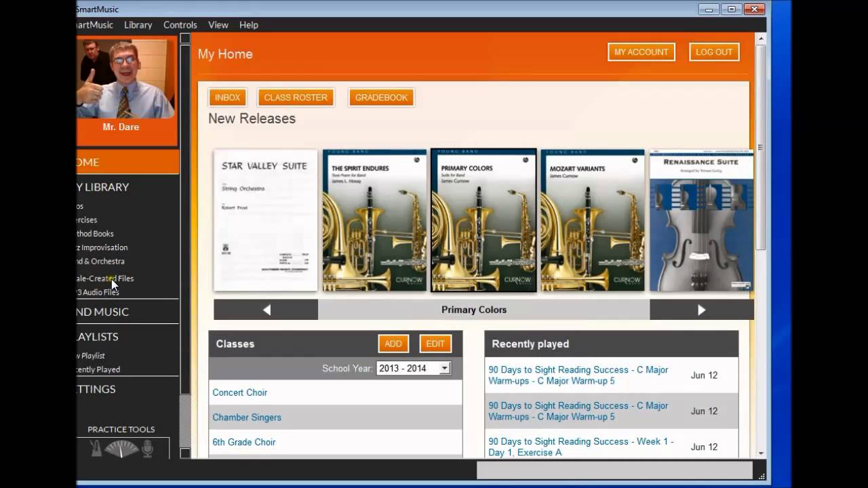This screenshot has height=488, width=868.
Task: Open Star Valley Suite cover
Action: tap(265, 220)
